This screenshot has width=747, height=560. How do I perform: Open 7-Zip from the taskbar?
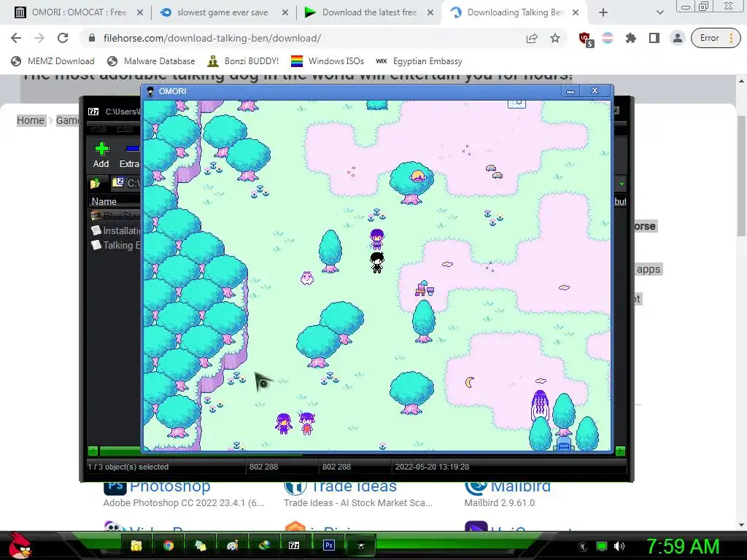click(x=294, y=545)
